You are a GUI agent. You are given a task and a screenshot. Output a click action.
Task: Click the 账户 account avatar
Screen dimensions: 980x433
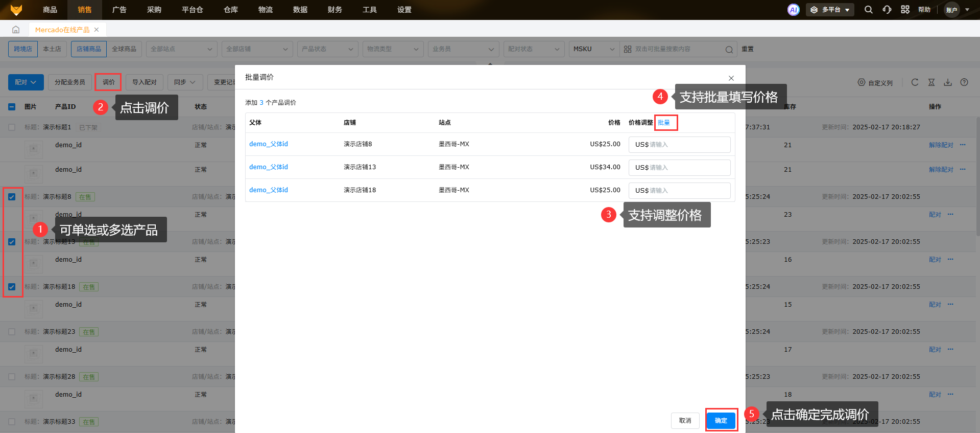click(952, 10)
